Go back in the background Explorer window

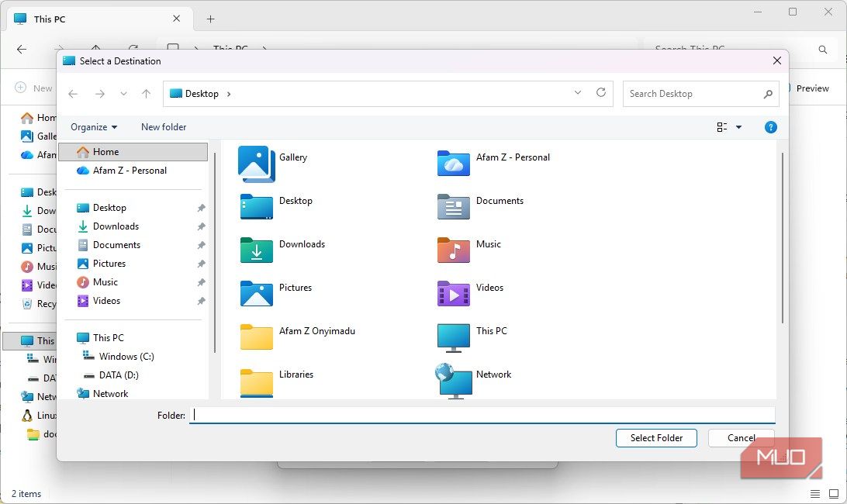click(x=22, y=49)
